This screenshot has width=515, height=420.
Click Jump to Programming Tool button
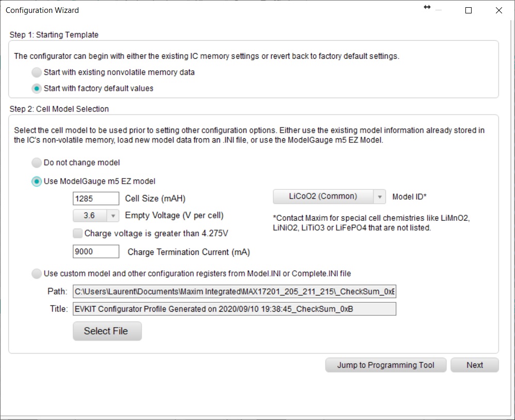[x=385, y=365]
